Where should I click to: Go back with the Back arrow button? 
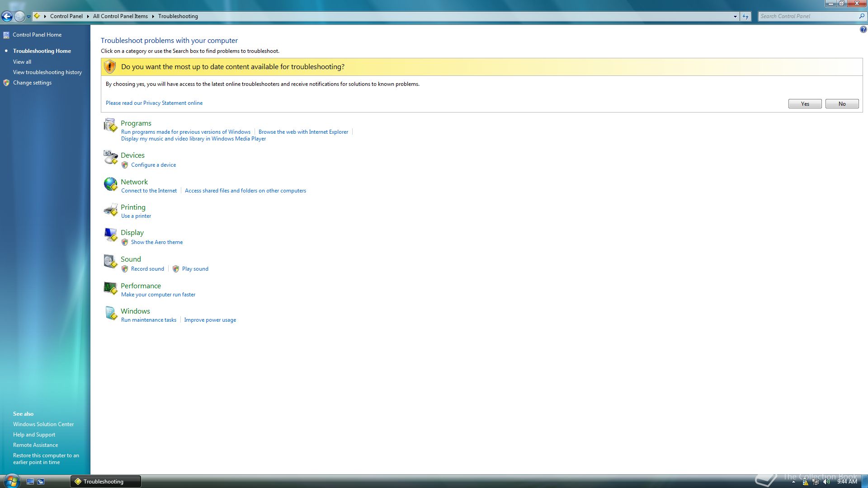[7, 16]
